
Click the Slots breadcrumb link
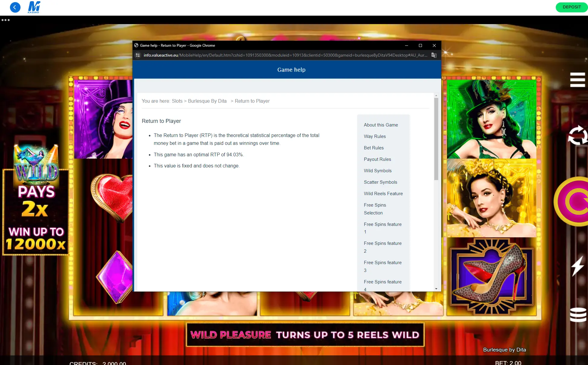177,101
